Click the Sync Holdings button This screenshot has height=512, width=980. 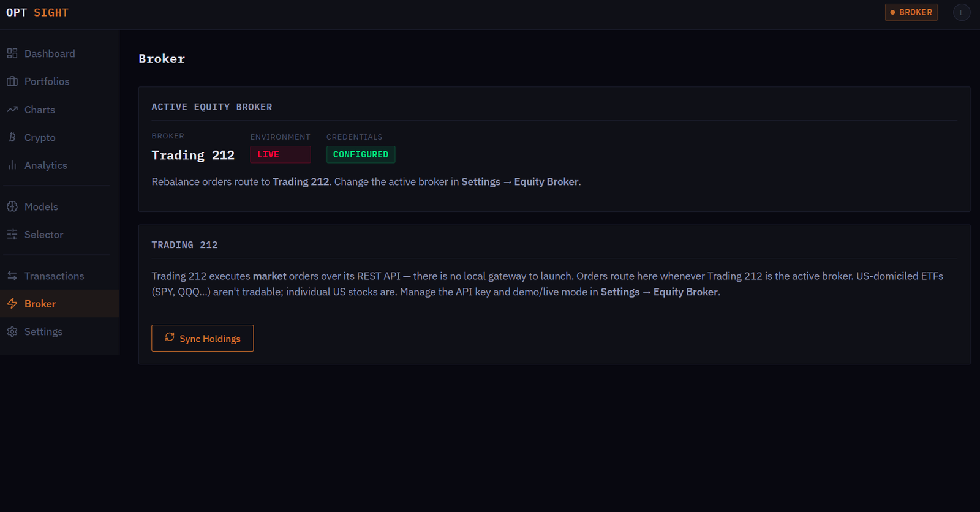click(x=203, y=338)
